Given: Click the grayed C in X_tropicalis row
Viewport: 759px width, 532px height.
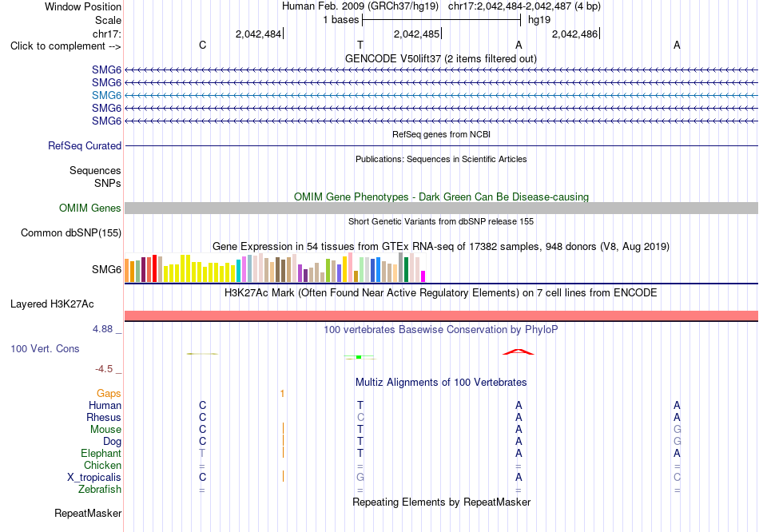Looking at the screenshot, I should pyautogui.click(x=677, y=478).
